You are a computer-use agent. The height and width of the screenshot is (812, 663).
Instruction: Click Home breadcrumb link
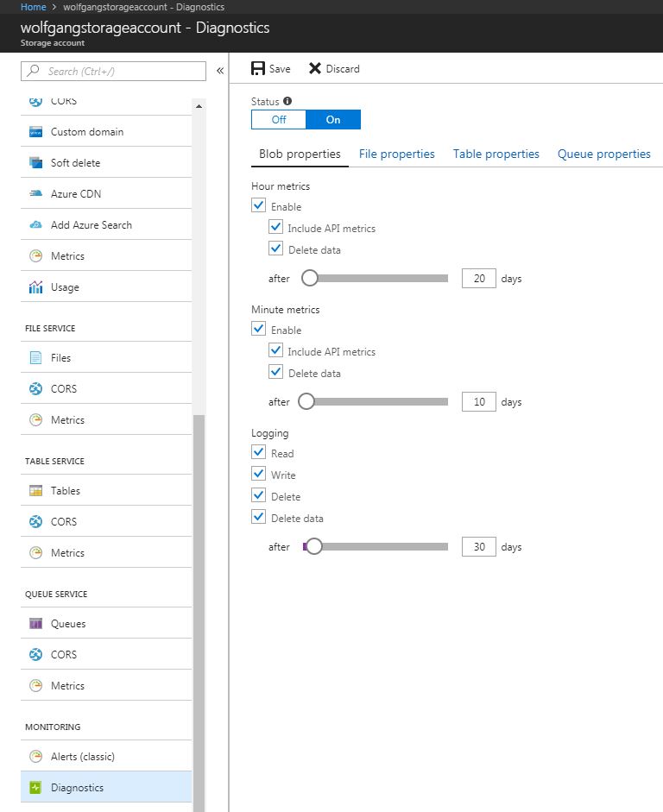[33, 7]
